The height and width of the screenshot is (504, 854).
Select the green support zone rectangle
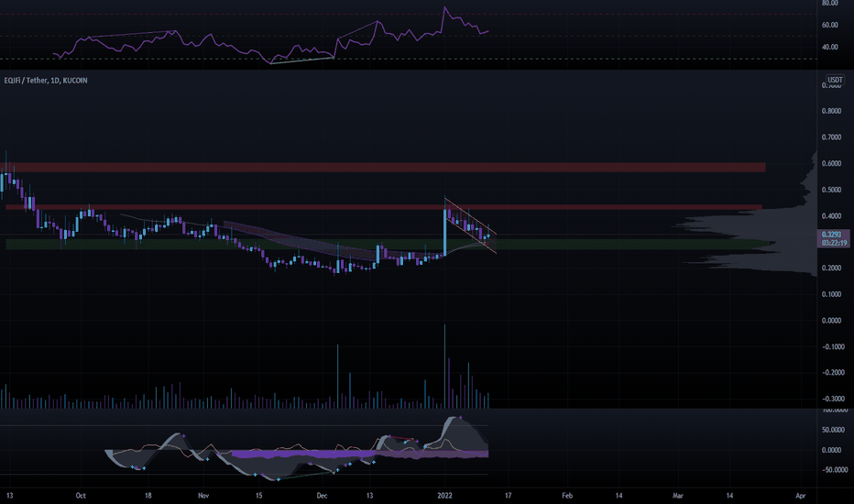click(x=389, y=244)
